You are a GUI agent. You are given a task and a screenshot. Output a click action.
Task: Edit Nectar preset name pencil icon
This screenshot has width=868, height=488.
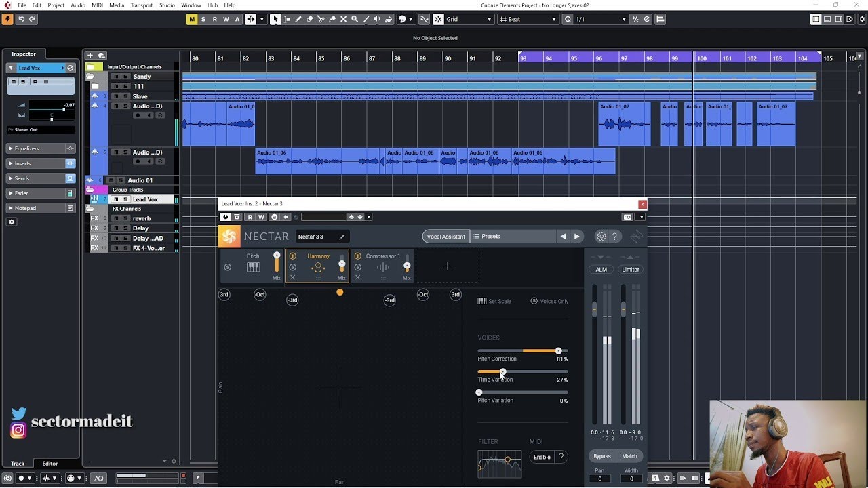tap(342, 237)
